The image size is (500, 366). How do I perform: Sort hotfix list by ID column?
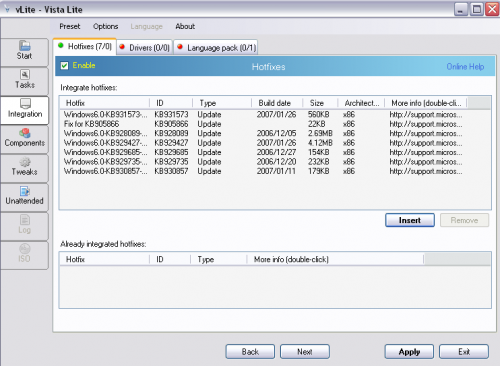tap(171, 103)
